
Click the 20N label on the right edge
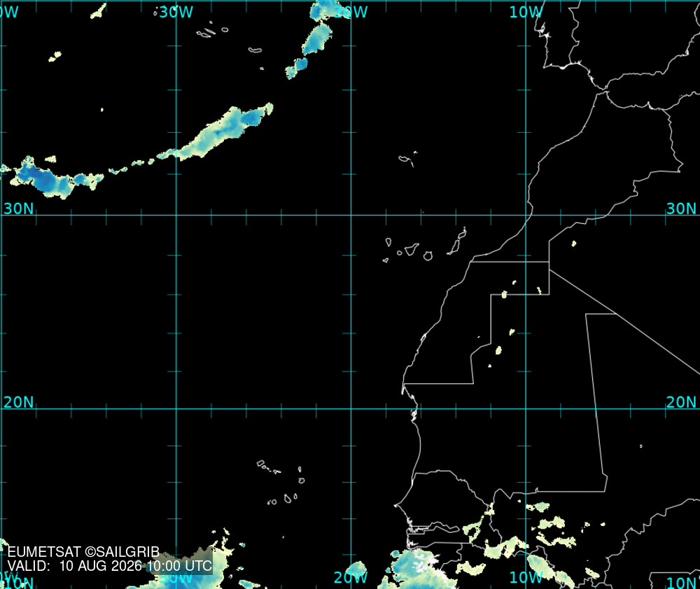(681, 402)
